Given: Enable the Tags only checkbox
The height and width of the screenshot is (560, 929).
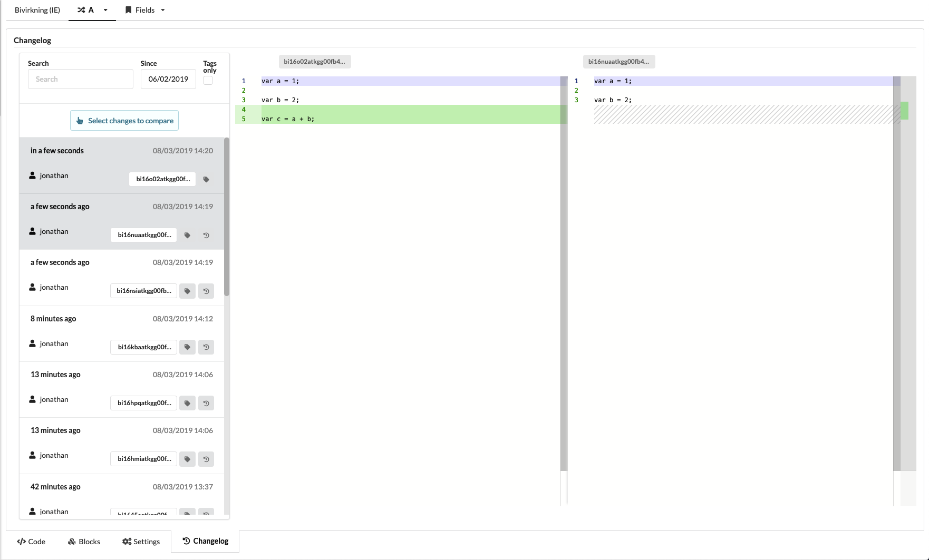Looking at the screenshot, I should [208, 80].
